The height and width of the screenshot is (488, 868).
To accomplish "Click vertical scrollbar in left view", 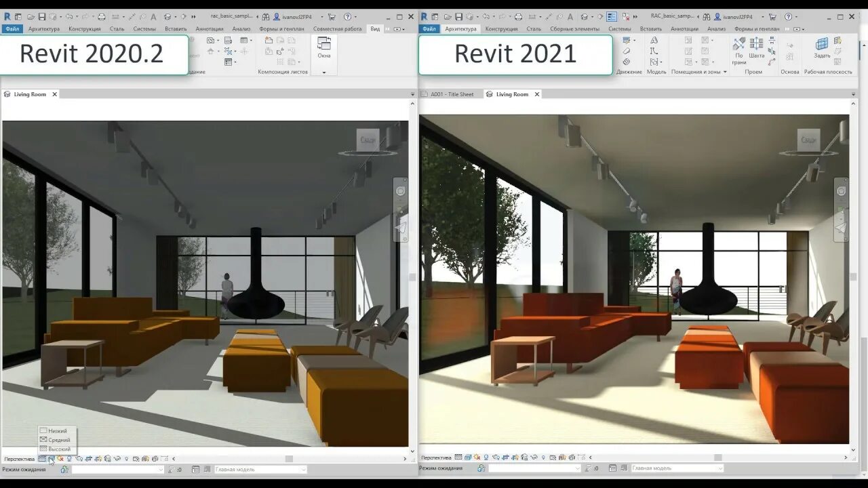I will pyautogui.click(x=412, y=277).
